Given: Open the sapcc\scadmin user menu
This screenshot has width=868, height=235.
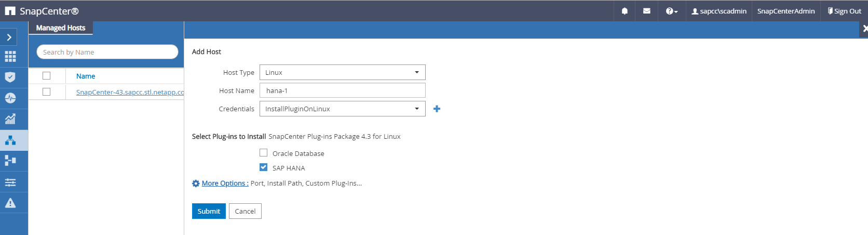Looking at the screenshot, I should [719, 11].
